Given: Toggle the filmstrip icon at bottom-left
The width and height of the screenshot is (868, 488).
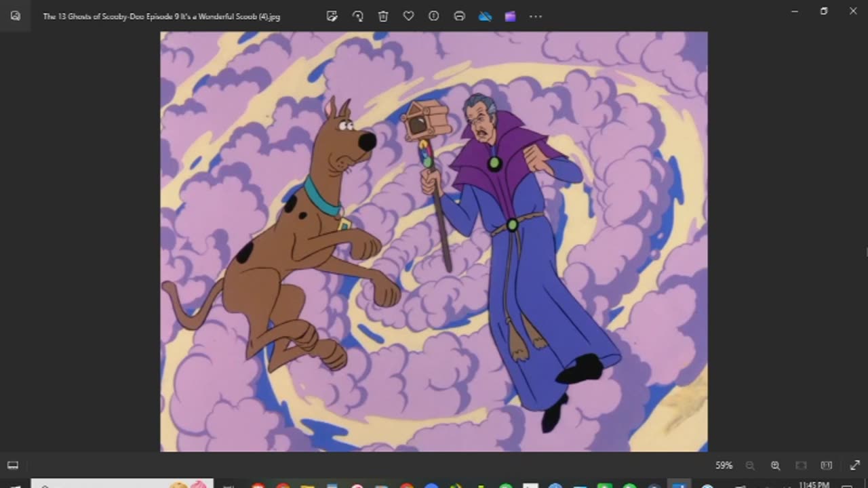Looking at the screenshot, I should tap(13, 465).
